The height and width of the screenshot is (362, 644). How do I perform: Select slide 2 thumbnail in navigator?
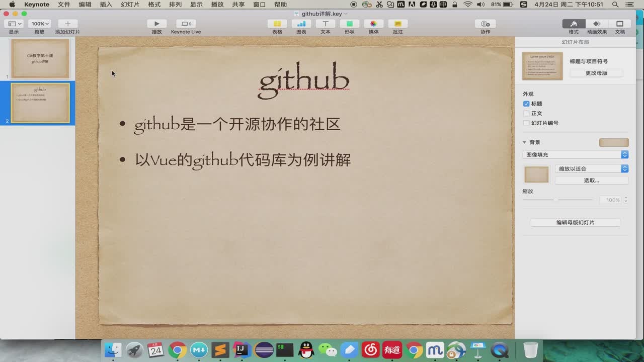click(40, 103)
